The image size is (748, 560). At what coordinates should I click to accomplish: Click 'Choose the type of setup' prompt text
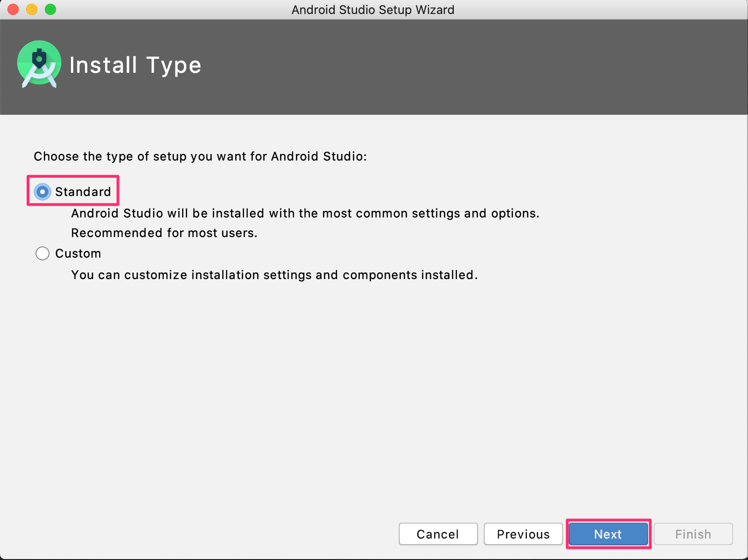pyautogui.click(x=200, y=156)
